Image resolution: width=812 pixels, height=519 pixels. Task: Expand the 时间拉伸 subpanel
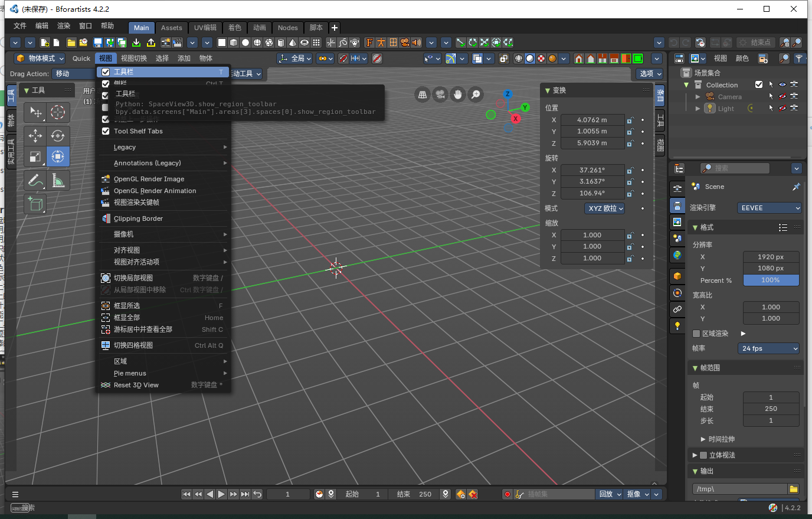(x=718, y=439)
